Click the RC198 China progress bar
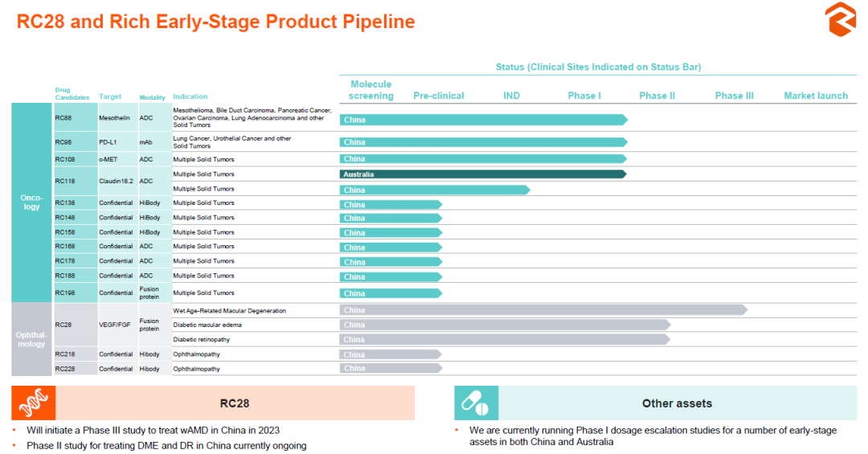This screenshot has height=454, width=868. (x=391, y=293)
